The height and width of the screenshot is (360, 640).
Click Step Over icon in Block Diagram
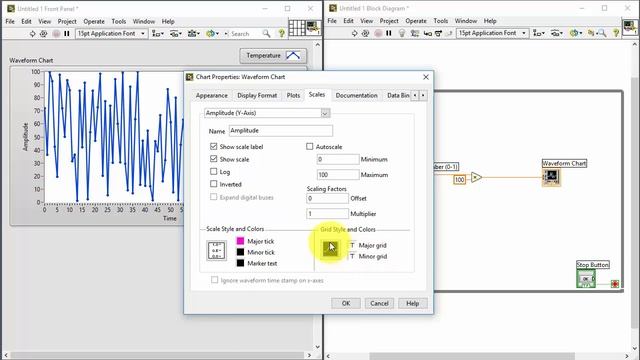pyautogui.click(x=438, y=33)
